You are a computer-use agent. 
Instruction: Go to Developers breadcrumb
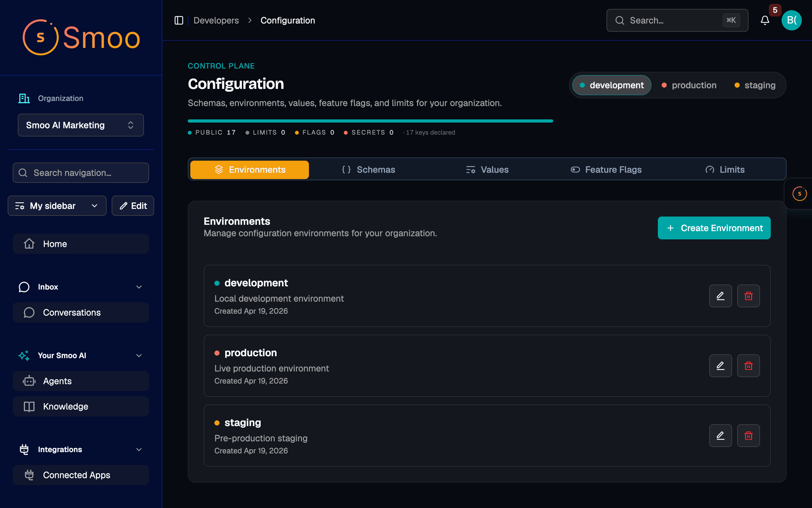216,21
